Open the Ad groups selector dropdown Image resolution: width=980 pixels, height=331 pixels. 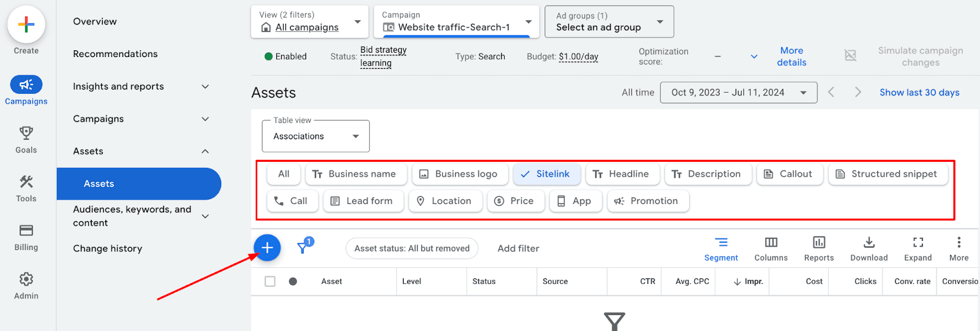609,21
